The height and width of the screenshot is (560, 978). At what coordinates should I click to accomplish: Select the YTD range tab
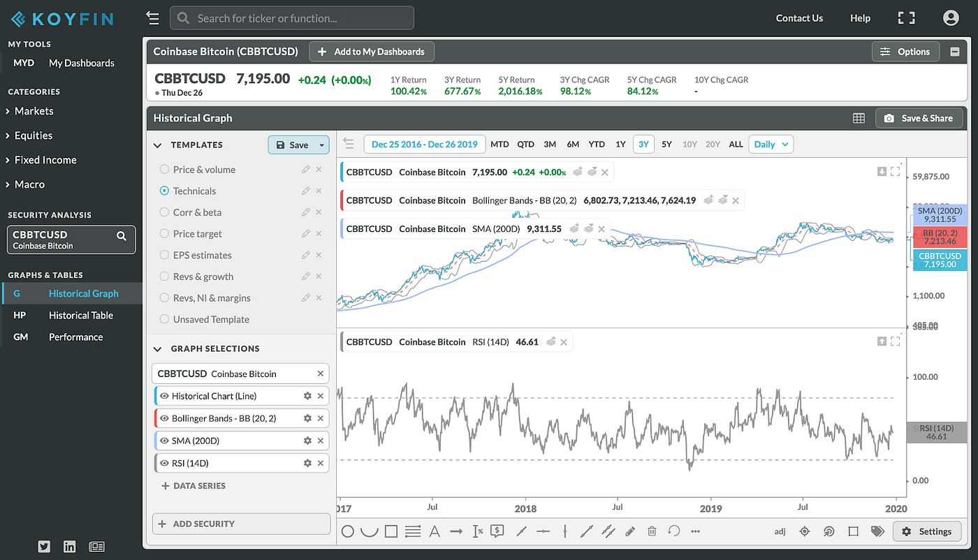pos(596,144)
